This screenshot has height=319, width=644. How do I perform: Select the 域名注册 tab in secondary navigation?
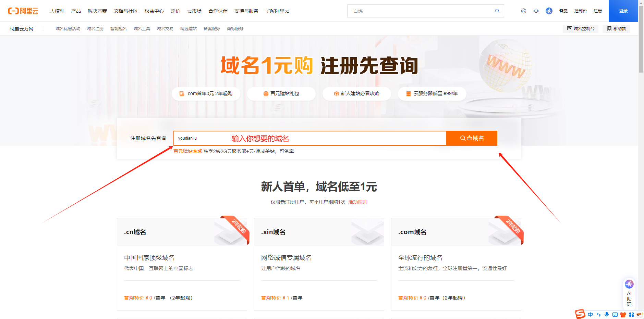pyautogui.click(x=95, y=28)
